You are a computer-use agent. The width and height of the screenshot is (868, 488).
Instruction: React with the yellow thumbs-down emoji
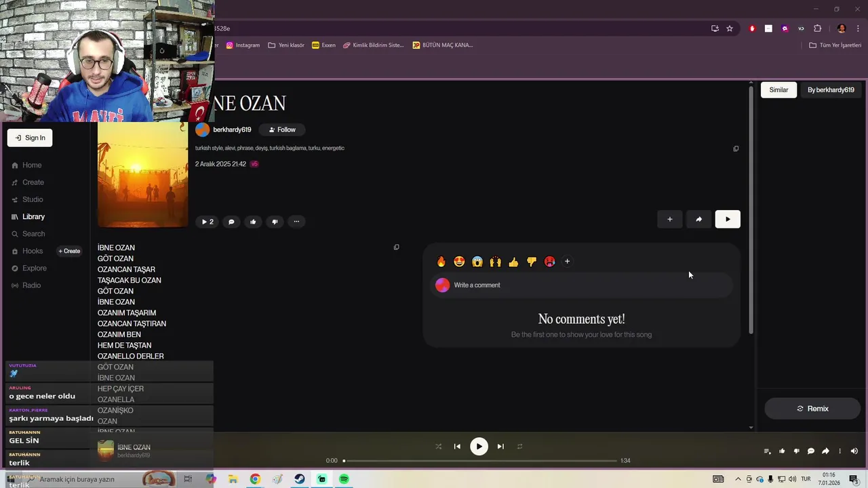(532, 262)
